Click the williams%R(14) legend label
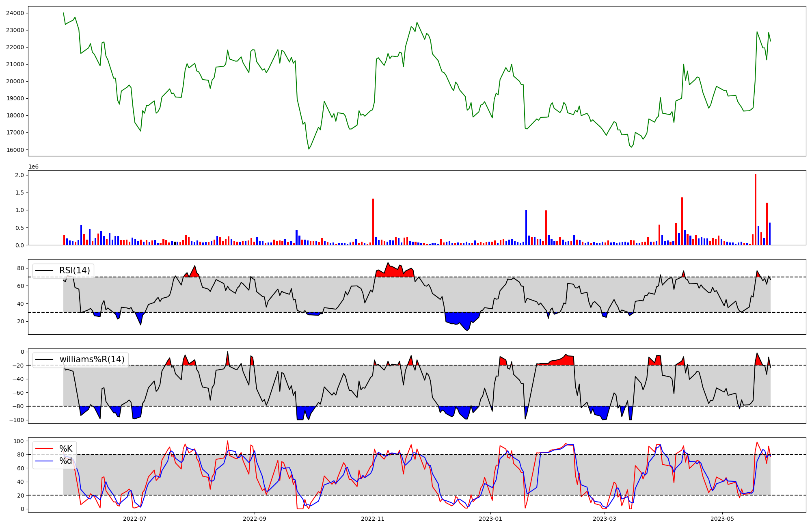Viewport: 812px width, 528px height. click(x=92, y=359)
